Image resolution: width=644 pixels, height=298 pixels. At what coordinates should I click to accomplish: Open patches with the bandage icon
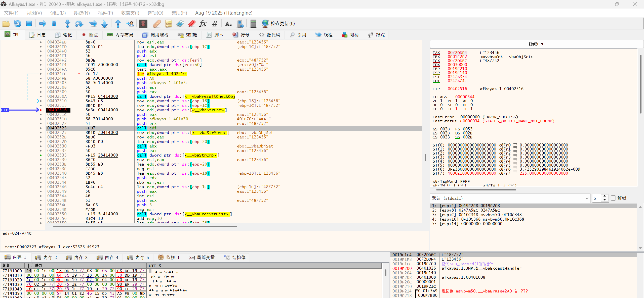[157, 24]
